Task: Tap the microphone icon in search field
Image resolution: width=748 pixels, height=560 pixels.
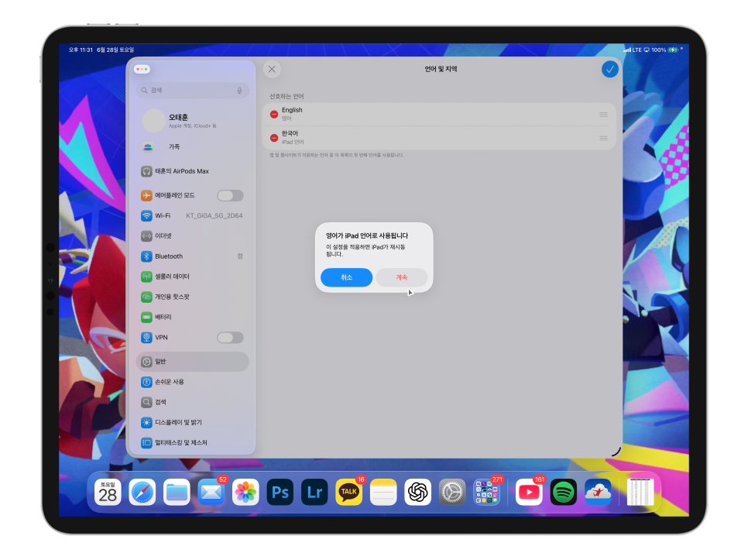Action: 239,90
